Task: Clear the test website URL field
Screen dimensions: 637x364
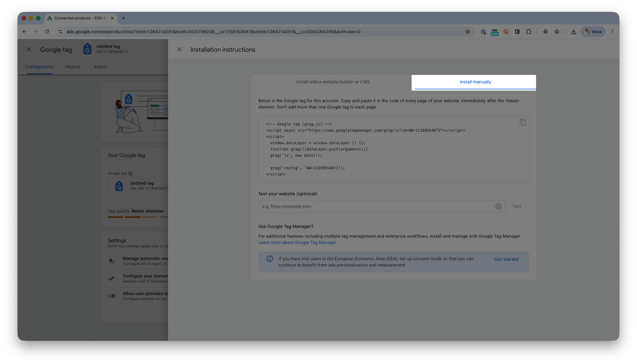Action: tap(498, 206)
